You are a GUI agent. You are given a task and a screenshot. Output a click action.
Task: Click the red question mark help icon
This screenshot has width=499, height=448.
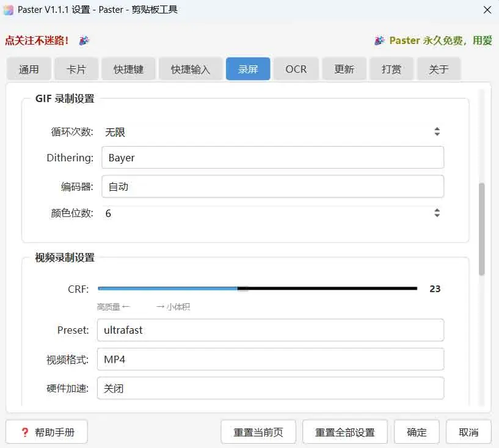point(25,432)
